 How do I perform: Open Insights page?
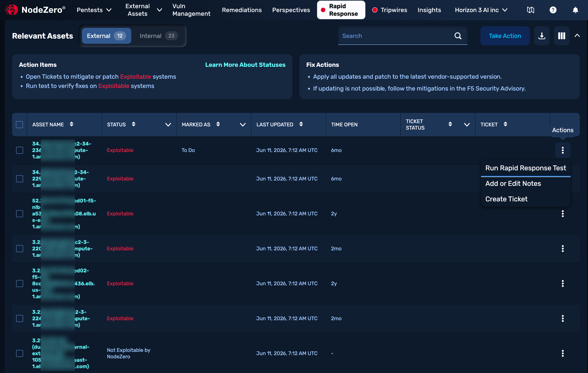pos(429,10)
